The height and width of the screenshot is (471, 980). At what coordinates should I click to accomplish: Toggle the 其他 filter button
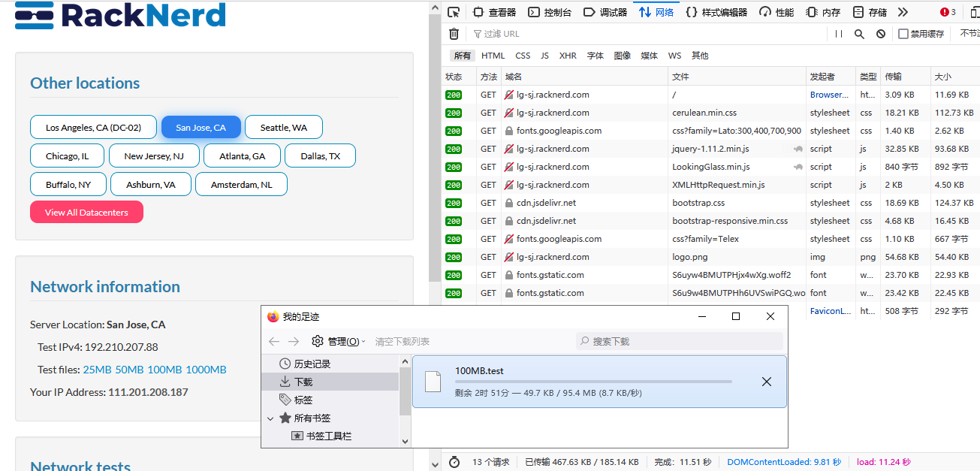(x=700, y=56)
